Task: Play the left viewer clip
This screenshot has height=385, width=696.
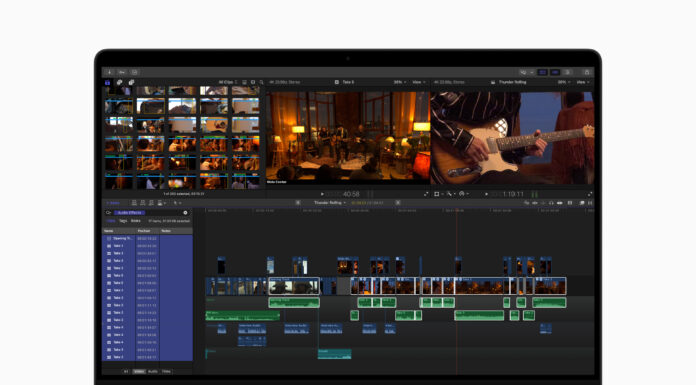Action: tap(322, 194)
